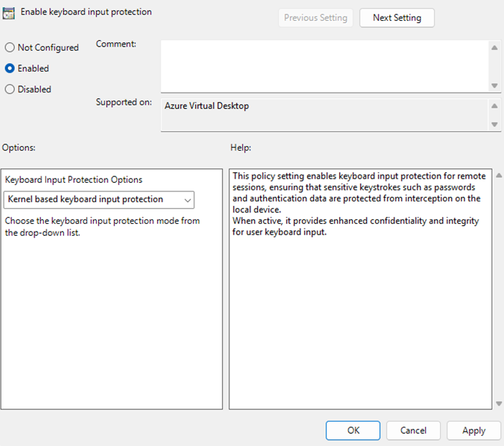Apply the policy setting
The width and height of the screenshot is (504, 446).
tap(473, 430)
